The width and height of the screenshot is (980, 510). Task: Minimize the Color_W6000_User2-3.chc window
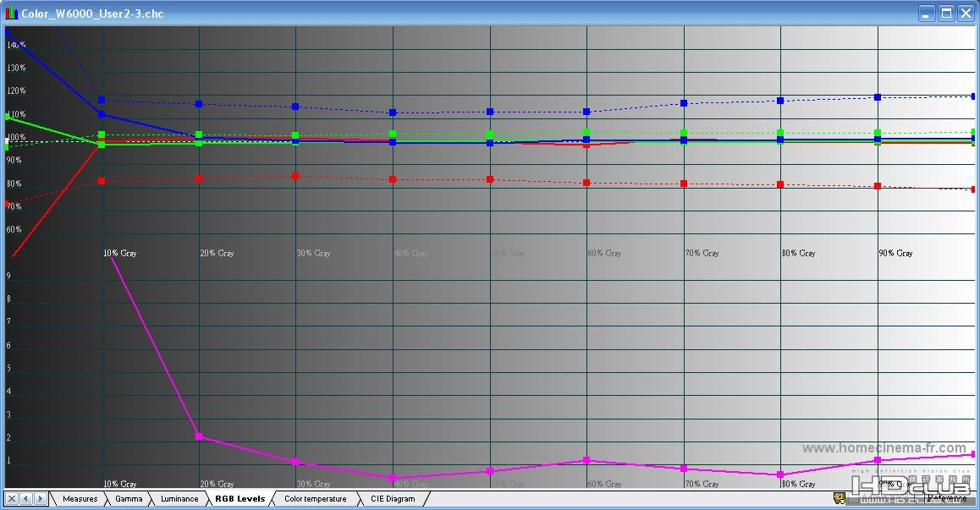point(926,14)
